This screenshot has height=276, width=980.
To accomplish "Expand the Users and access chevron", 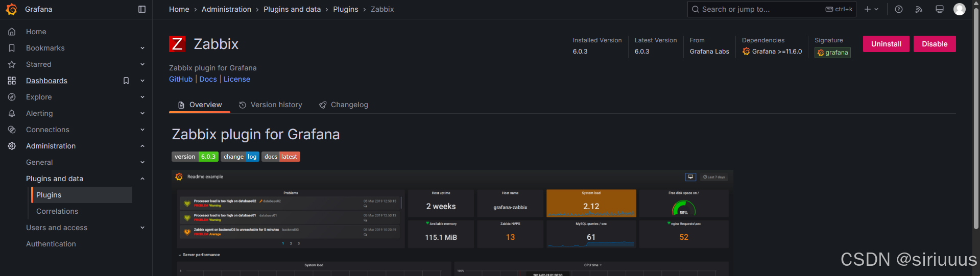I will coord(142,228).
